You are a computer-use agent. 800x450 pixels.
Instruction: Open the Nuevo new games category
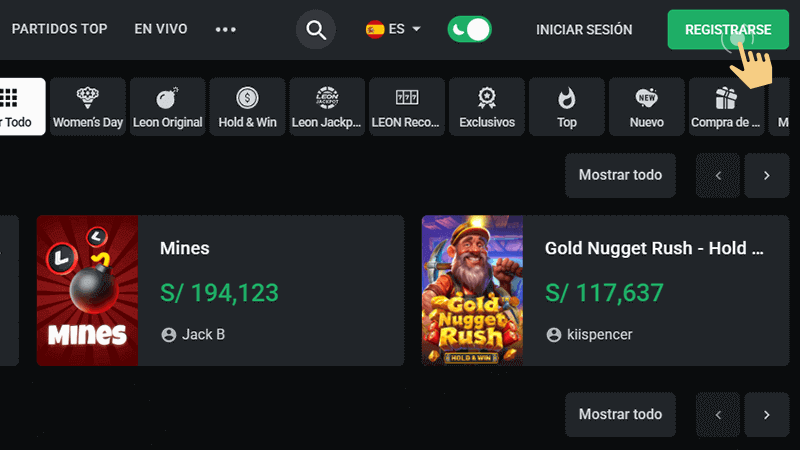(x=647, y=107)
